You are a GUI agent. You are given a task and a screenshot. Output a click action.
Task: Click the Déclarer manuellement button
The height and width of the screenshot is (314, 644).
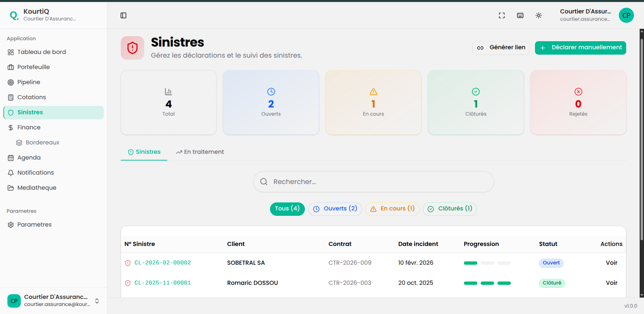(580, 48)
